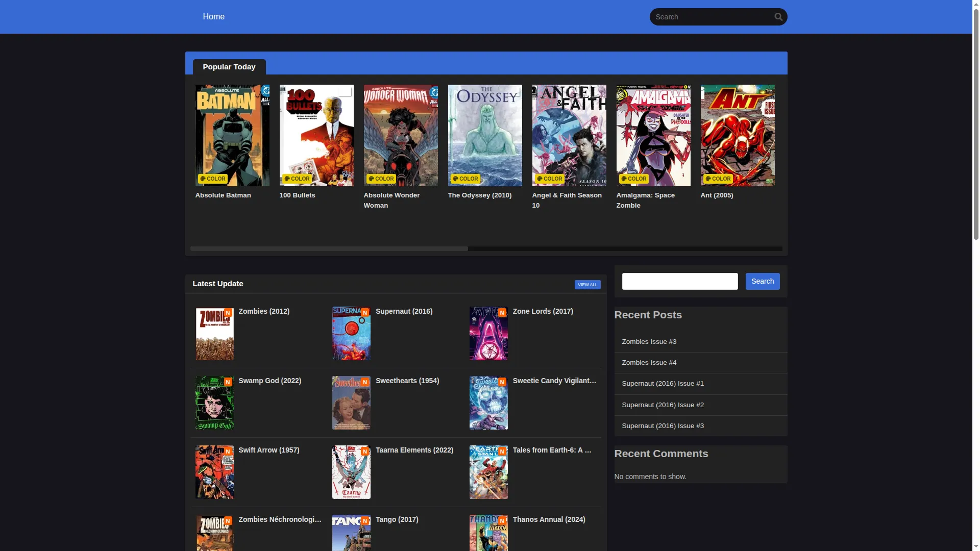Image resolution: width=980 pixels, height=551 pixels.
Task: Click N badge on Zombies Néchronologies
Action: pos(228,521)
